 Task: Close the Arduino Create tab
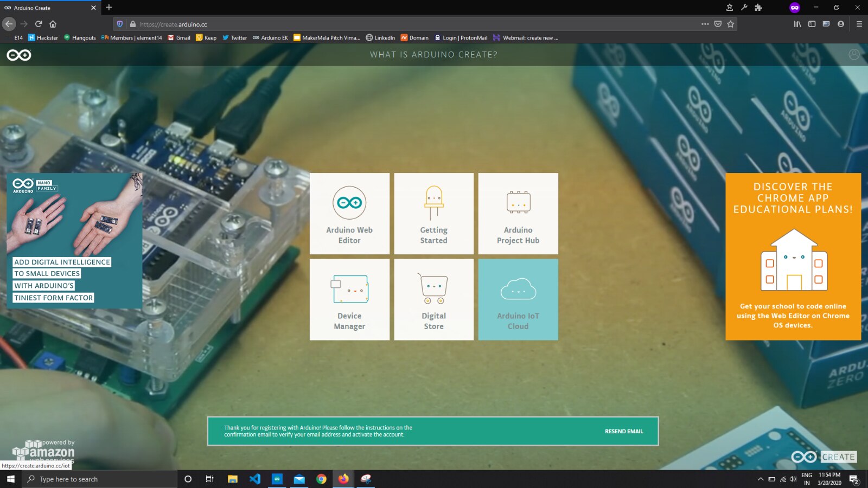pyautogui.click(x=93, y=8)
